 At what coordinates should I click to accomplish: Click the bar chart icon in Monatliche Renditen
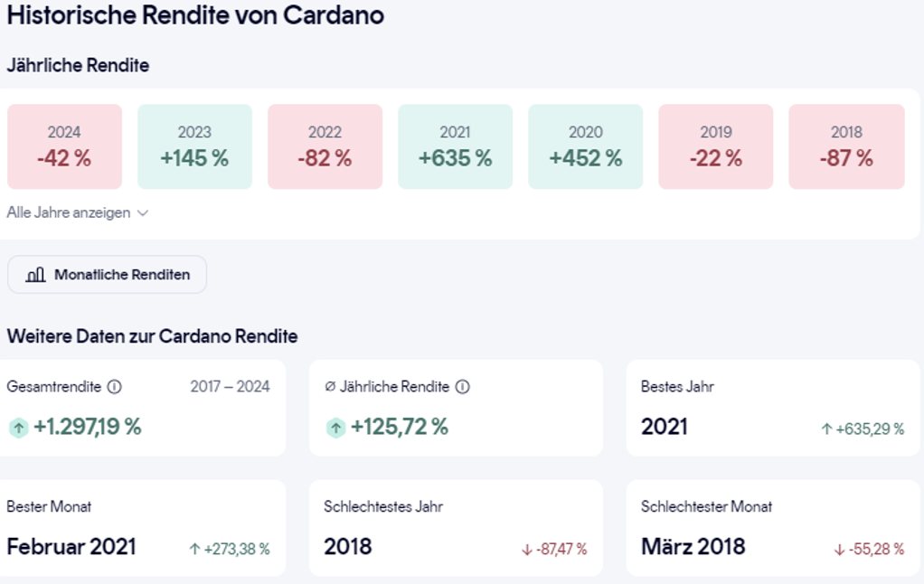pyautogui.click(x=36, y=275)
